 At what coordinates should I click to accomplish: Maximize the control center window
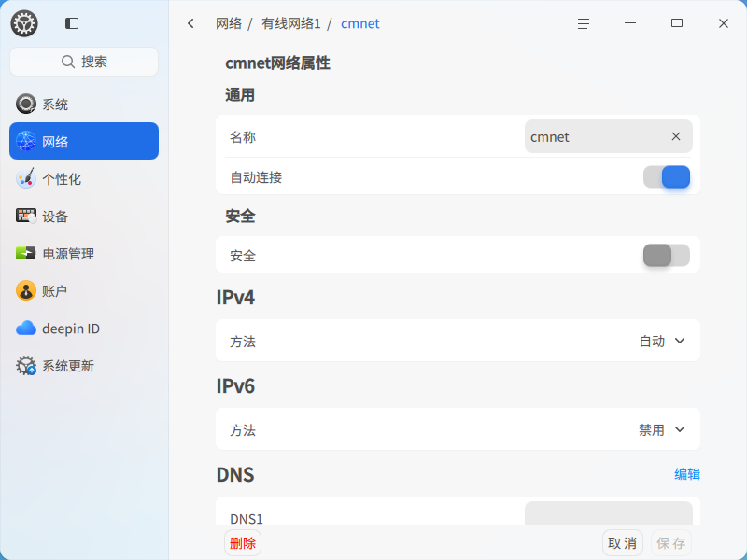[x=677, y=23]
